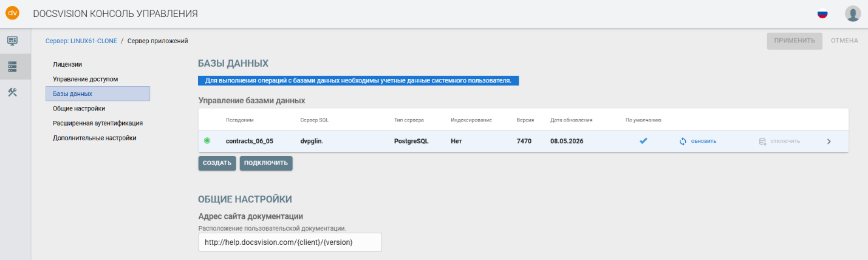Click the ПОДКЛЮЧИТЬ button

[266, 163]
